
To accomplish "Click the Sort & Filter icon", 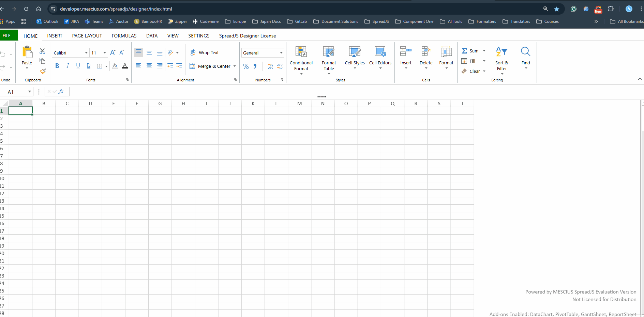I will [501, 51].
